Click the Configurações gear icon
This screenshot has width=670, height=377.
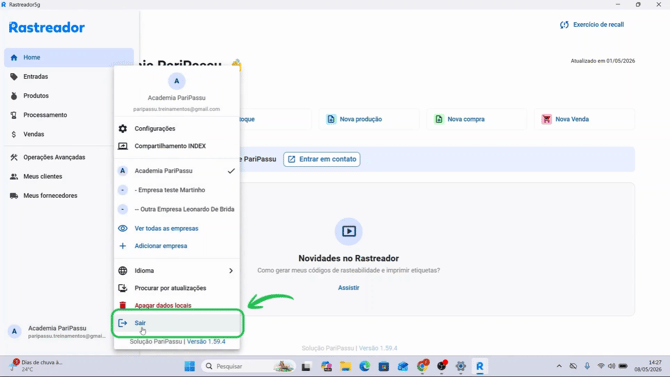click(x=123, y=129)
